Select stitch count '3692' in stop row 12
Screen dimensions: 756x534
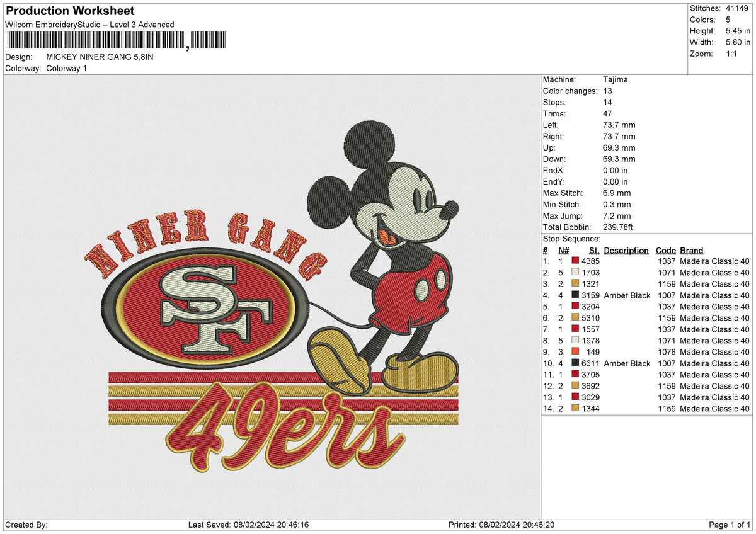pos(591,385)
